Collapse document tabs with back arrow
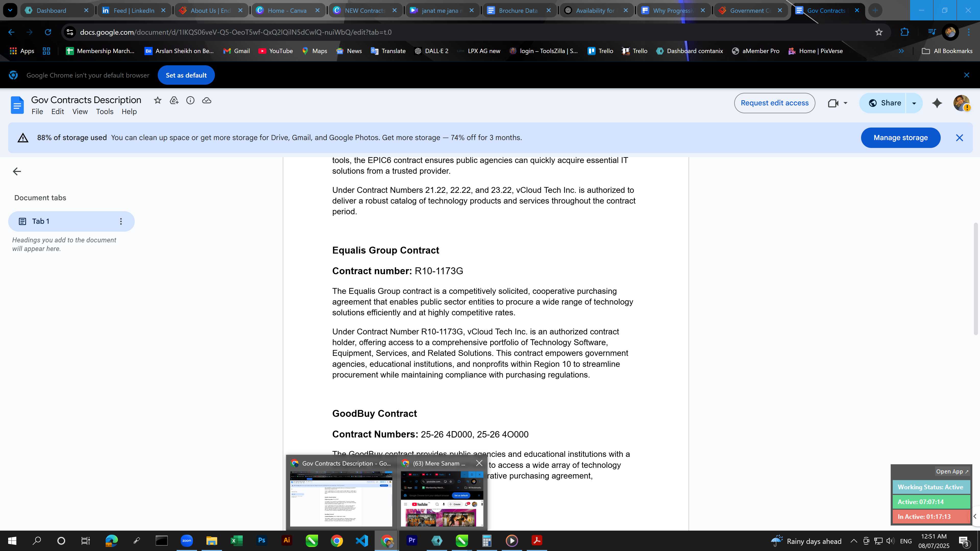The image size is (980, 551). pos(17,171)
